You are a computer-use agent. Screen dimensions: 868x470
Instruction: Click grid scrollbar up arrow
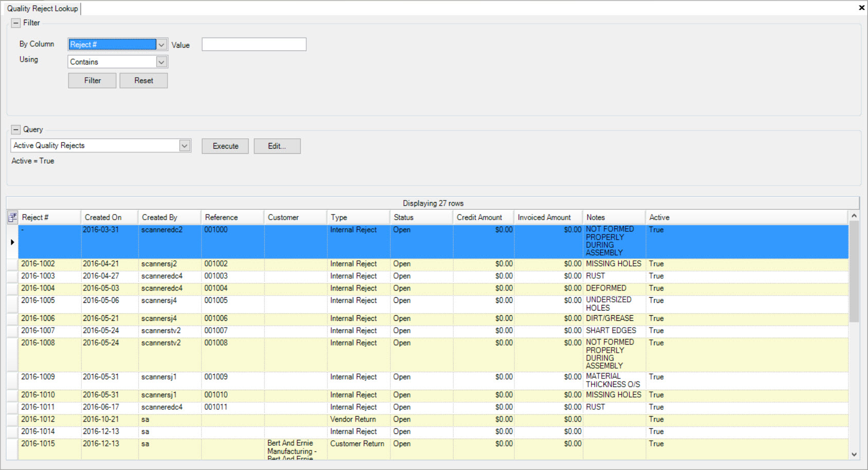[854, 215]
